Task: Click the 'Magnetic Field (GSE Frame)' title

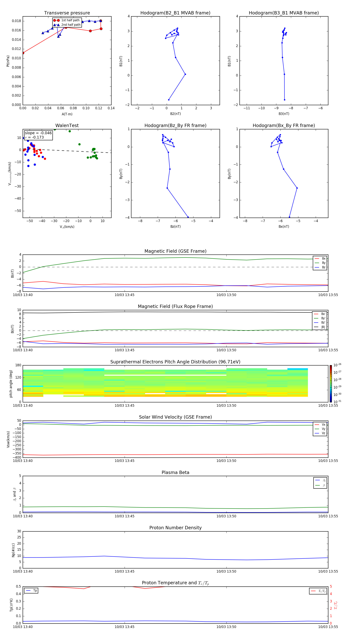Action: (175, 251)
